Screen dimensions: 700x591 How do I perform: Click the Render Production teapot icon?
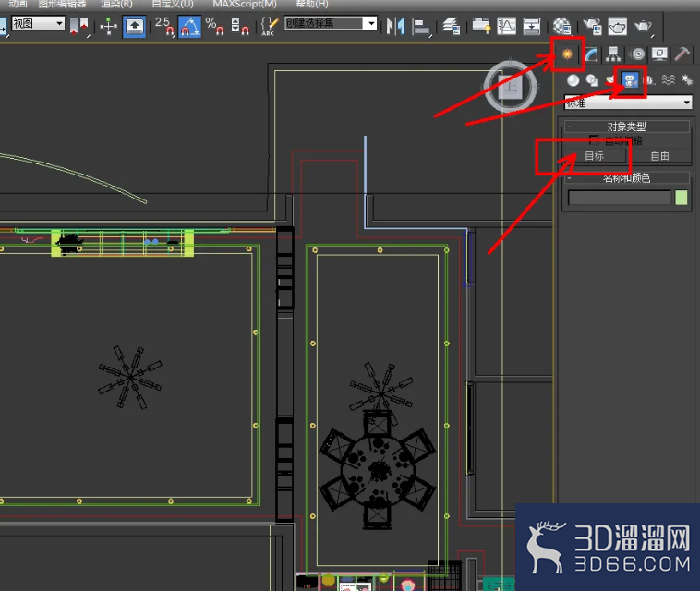coord(644,27)
